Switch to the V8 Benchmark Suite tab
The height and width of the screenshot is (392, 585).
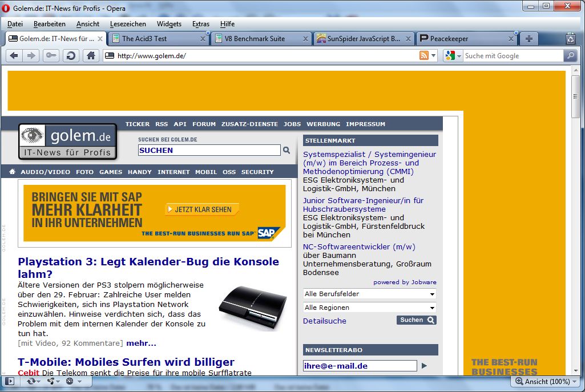(x=259, y=39)
